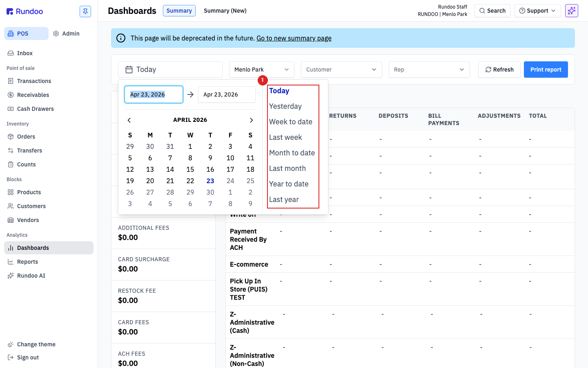Select April 10 in the calendar
The width and height of the screenshot is (588, 368).
(230, 158)
